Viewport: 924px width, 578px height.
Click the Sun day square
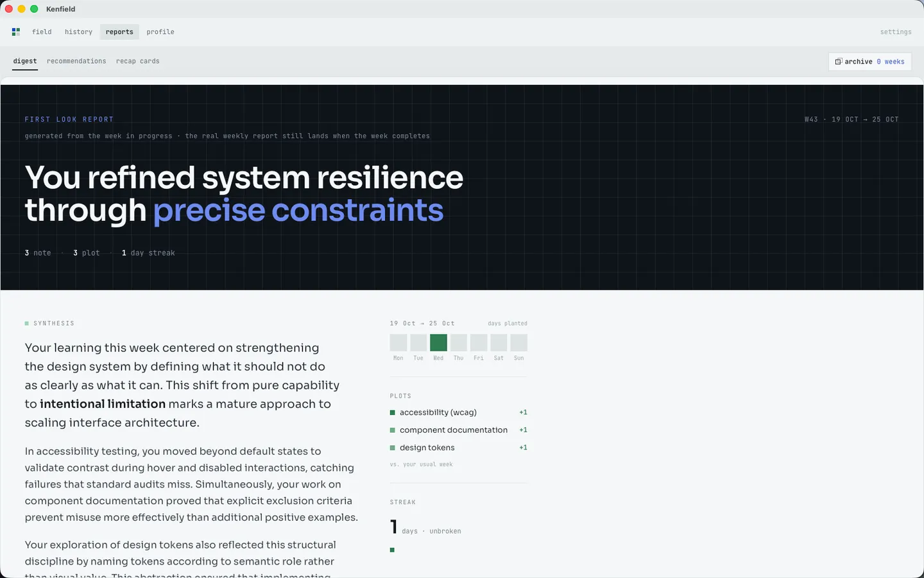click(519, 342)
